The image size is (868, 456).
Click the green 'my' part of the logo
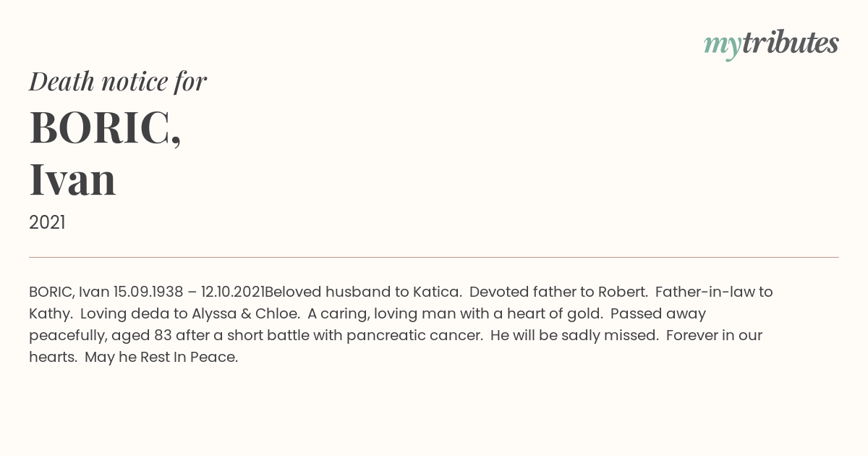click(723, 47)
